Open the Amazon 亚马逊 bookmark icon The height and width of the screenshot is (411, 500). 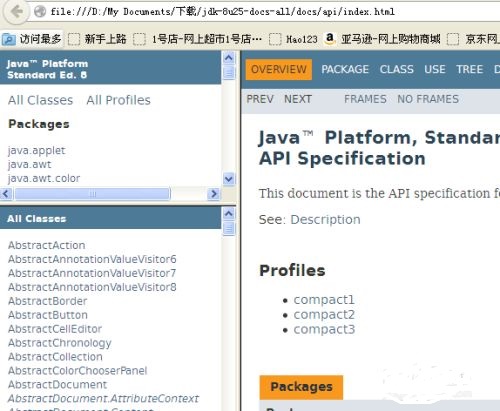[330, 39]
